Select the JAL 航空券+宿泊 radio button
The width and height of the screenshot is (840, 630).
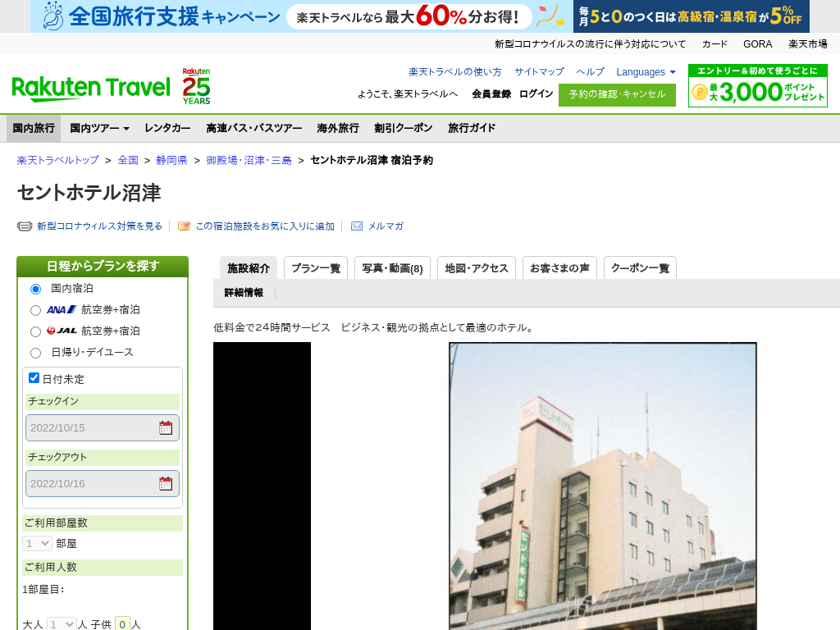click(35, 331)
